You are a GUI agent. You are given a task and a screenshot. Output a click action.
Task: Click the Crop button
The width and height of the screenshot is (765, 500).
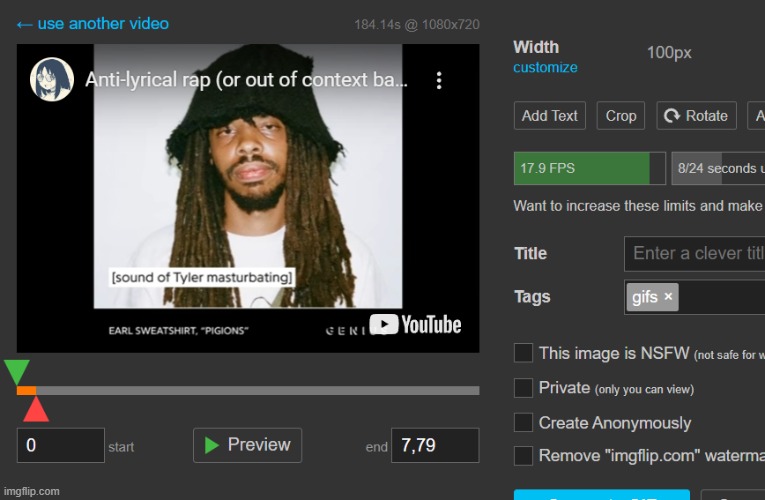(x=621, y=116)
